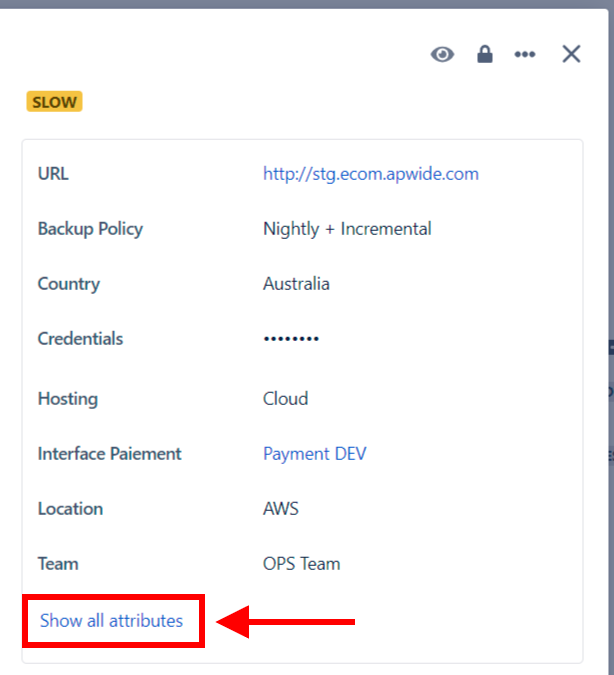Select the AWS location value
This screenshot has height=675, width=614.
280,509
